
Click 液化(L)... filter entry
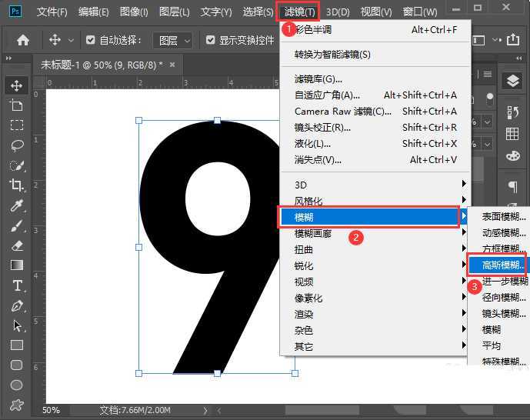(x=312, y=144)
